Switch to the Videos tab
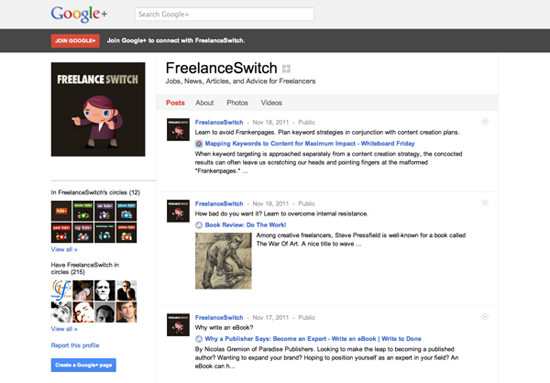550x383 pixels. click(x=271, y=103)
